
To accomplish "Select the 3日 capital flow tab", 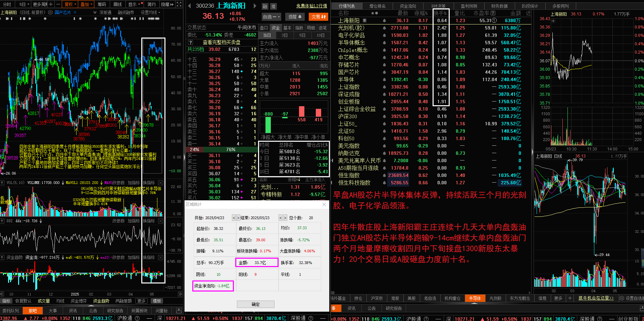I will tap(285, 35).
